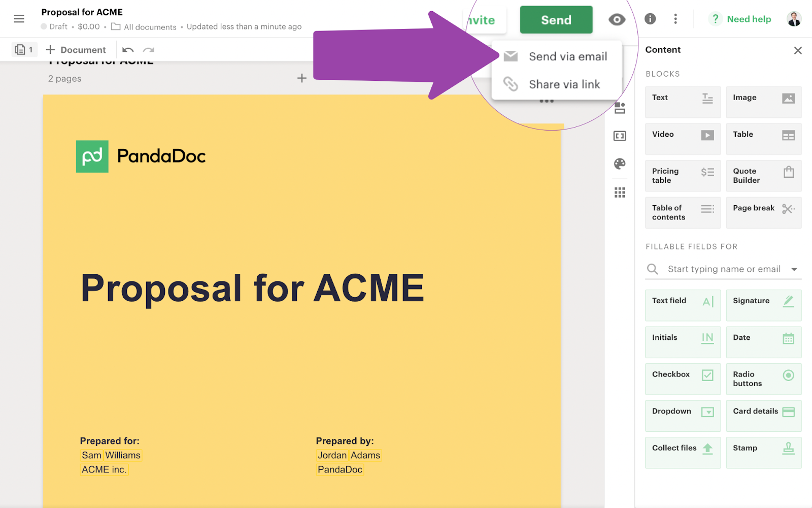This screenshot has width=812, height=508.
Task: Choose Share via link
Action: point(557,84)
